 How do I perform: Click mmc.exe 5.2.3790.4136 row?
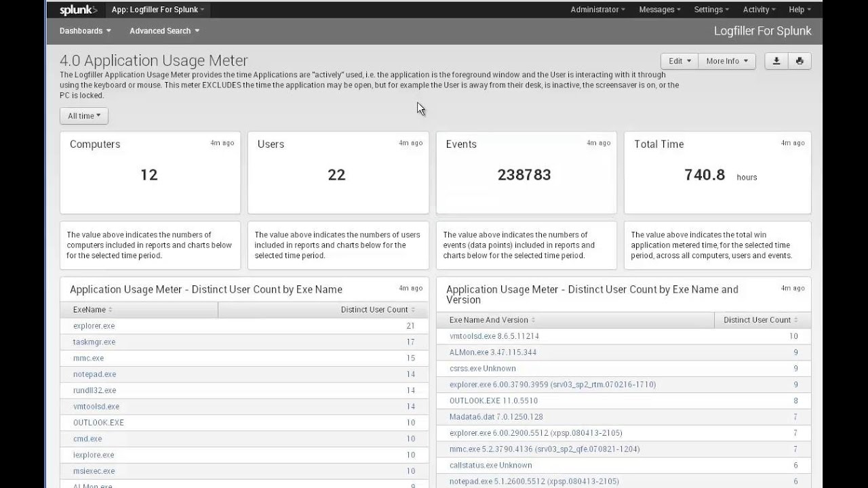624,449
